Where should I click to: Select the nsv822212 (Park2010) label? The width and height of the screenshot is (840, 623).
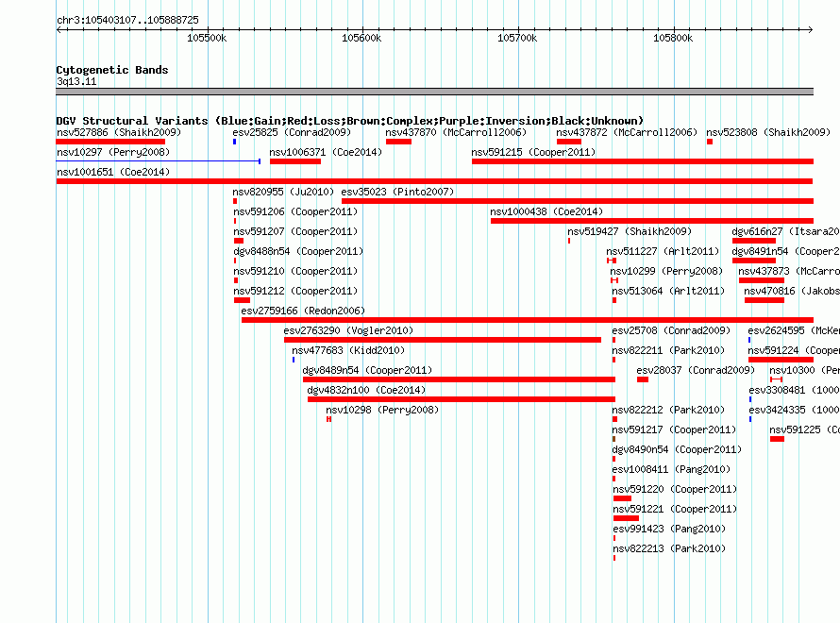(x=668, y=410)
